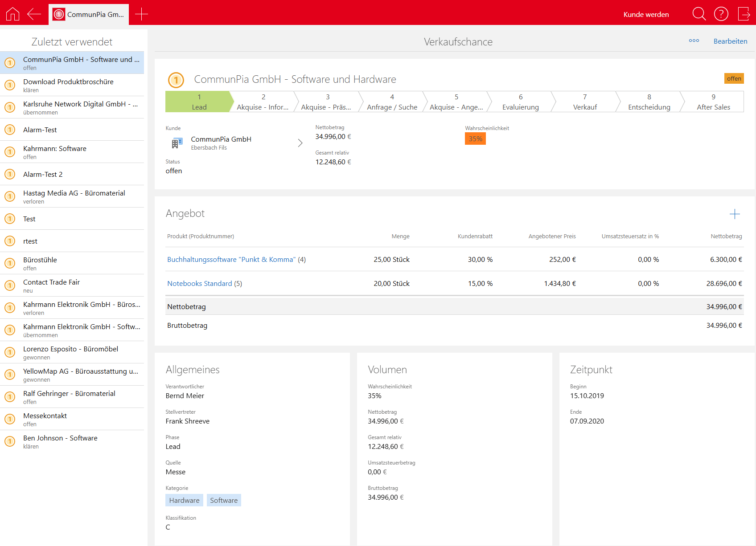This screenshot has width=756, height=546.
Task: Select phase 9 After Sales
Action: [713, 102]
